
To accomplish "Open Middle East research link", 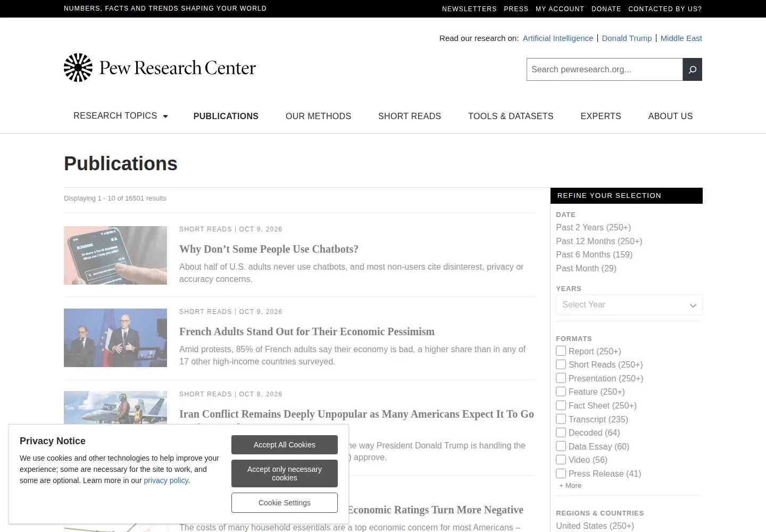I will point(681,38).
